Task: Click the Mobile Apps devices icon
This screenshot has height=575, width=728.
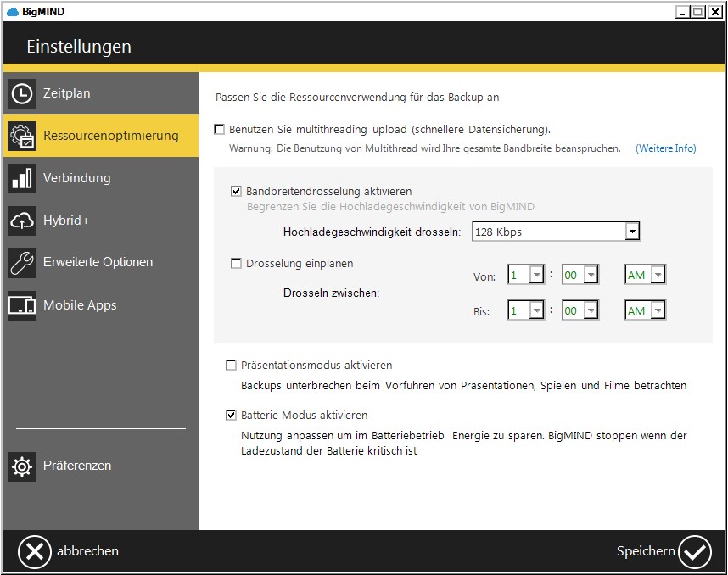Action: (22, 305)
